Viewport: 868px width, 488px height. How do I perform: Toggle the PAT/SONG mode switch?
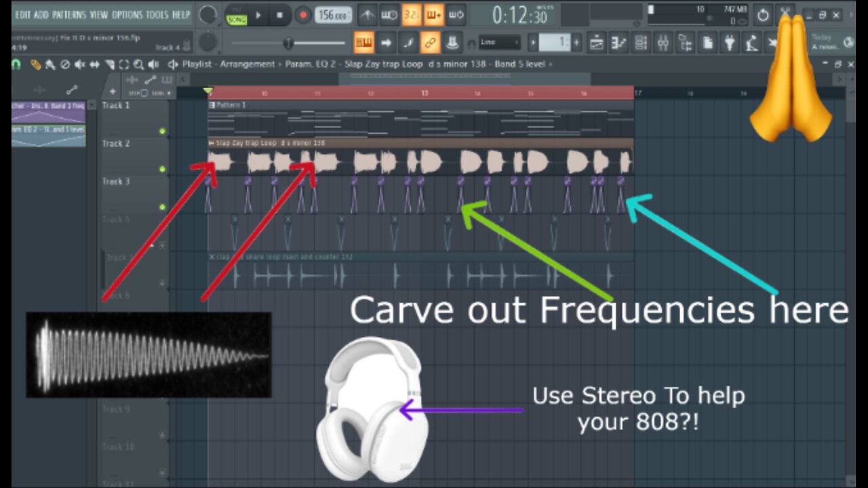point(237,15)
